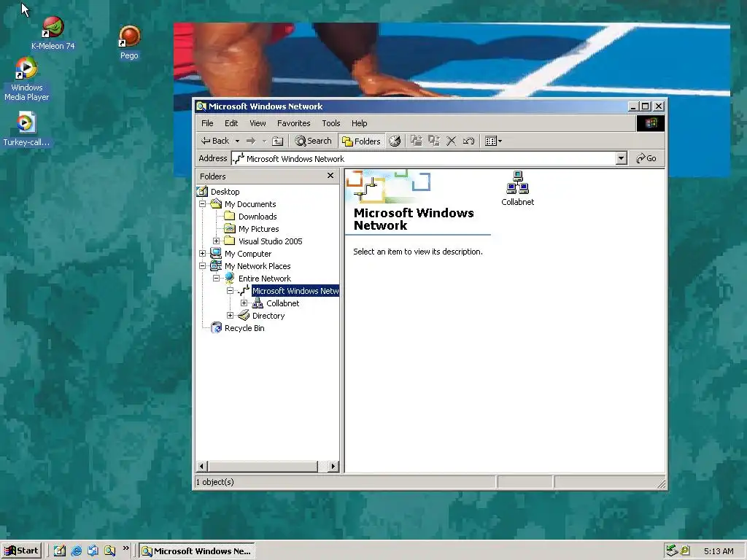This screenshot has height=560, width=747.
Task: Open the History toolbar icon
Action: click(x=395, y=141)
